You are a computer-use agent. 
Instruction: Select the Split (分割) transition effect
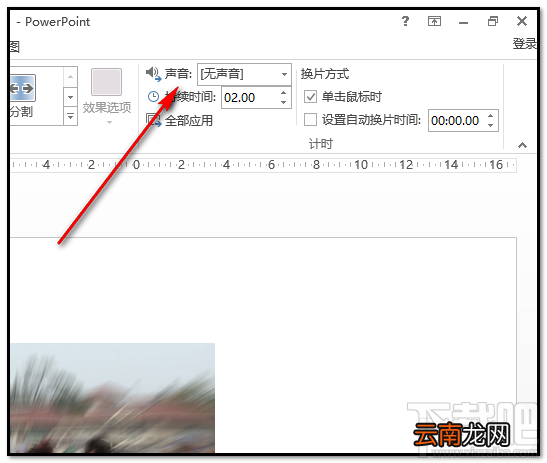pyautogui.click(x=22, y=96)
